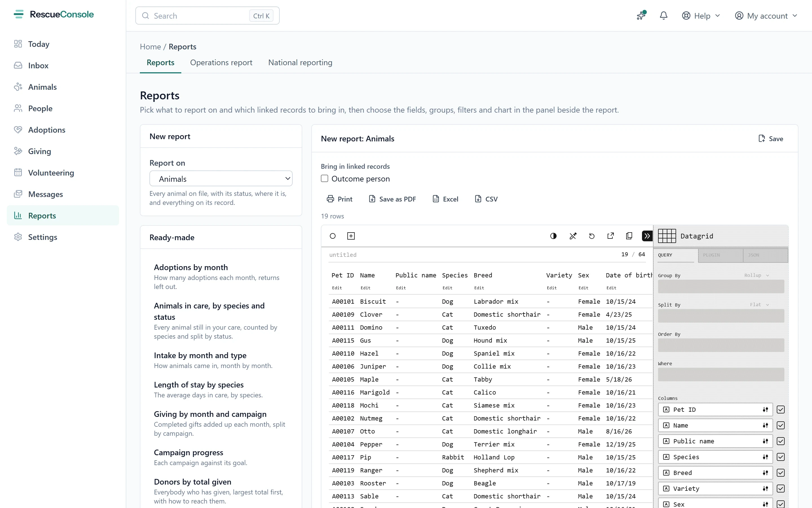Screen dimensions: 812x508
Task: Focus the Search input field
Action: tap(207, 16)
